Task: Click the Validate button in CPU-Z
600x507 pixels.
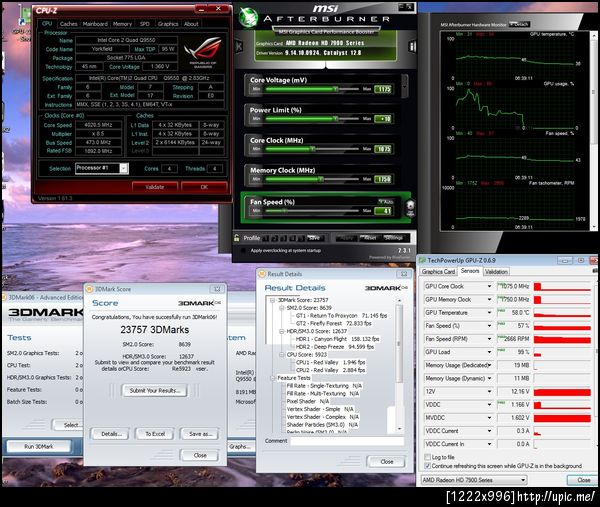Action: [155, 187]
